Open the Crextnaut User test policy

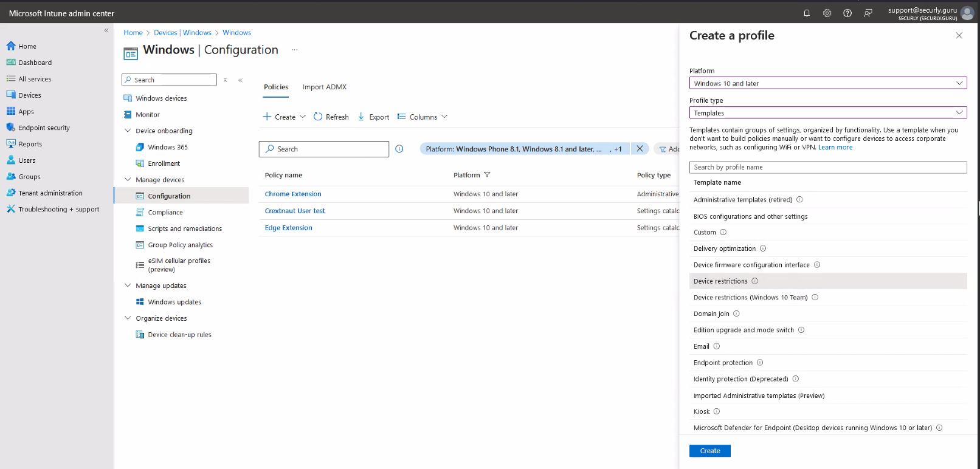point(295,211)
